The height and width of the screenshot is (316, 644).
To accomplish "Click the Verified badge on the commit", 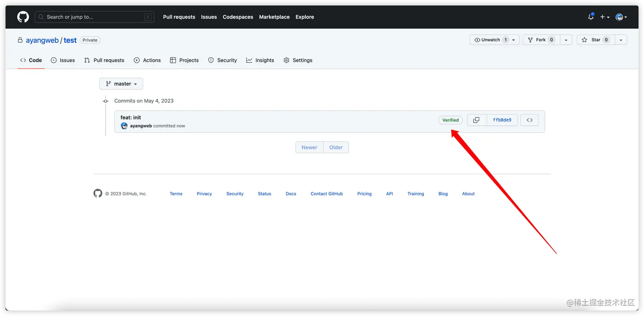I will [451, 120].
